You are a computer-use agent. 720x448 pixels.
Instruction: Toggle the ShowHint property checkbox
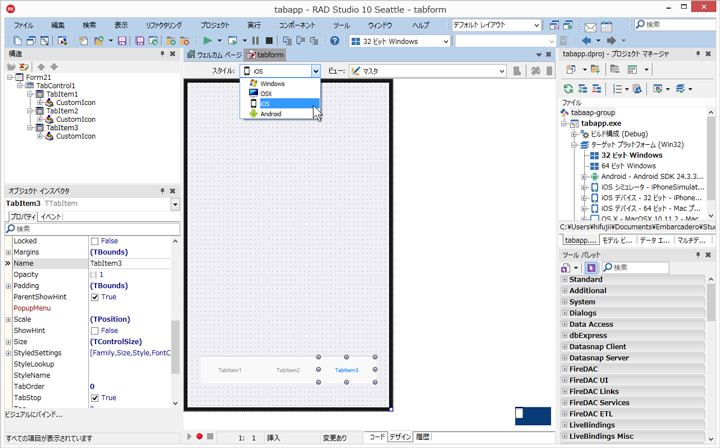point(95,330)
